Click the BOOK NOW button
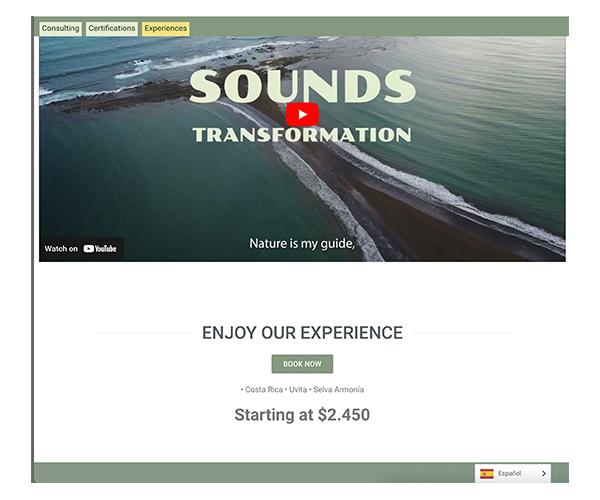 coord(302,364)
